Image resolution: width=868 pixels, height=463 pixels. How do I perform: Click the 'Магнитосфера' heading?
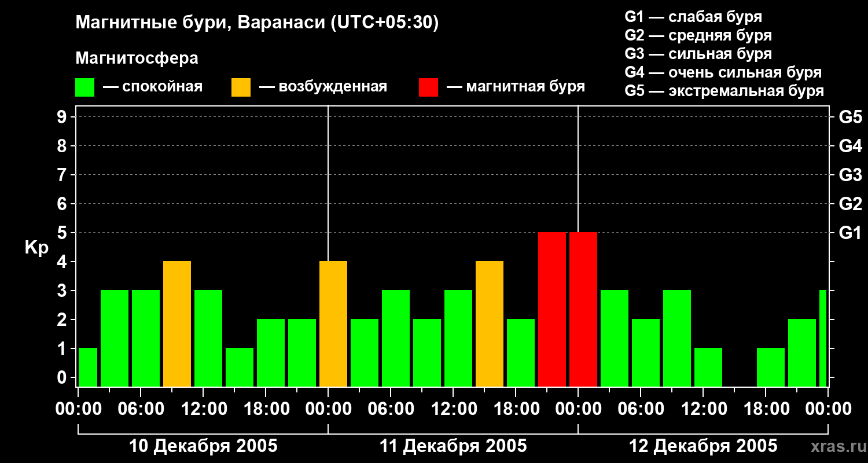click(137, 58)
